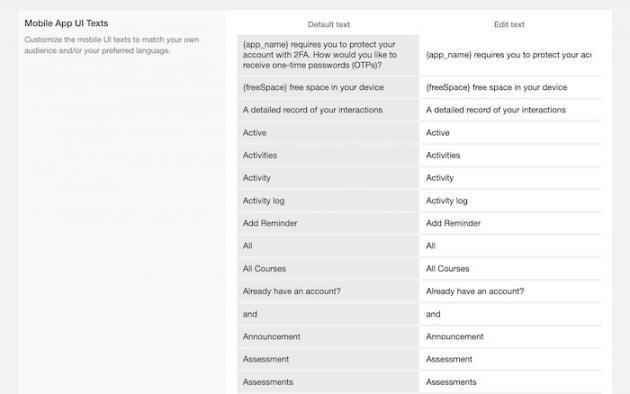630x394 pixels.
Task: Click the 'Edit text' column header
Action: coord(509,24)
